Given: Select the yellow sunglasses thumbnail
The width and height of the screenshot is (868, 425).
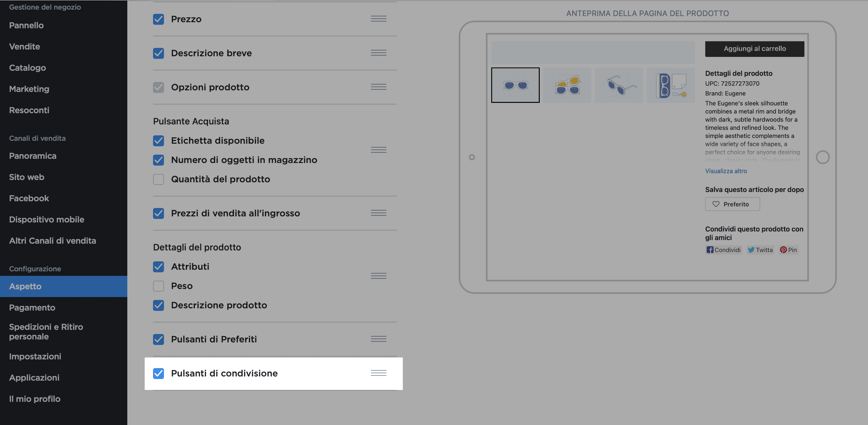Looking at the screenshot, I should pos(567,85).
